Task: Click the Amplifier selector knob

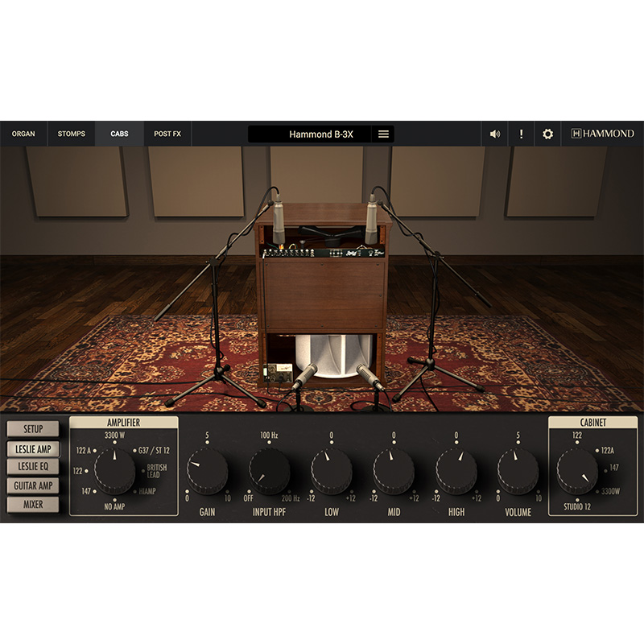Action: (114, 471)
